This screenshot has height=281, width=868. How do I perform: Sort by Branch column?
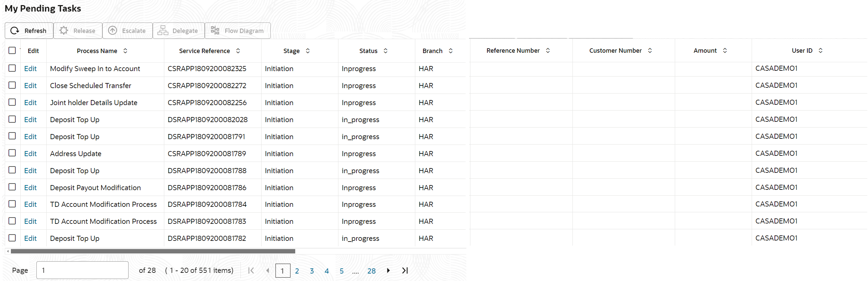tap(451, 51)
